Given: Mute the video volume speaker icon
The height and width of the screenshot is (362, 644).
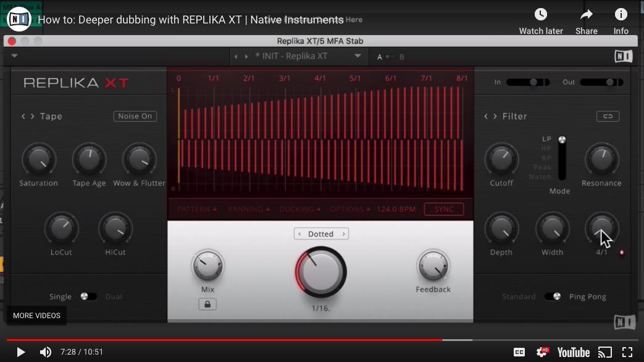Looking at the screenshot, I should point(45,352).
